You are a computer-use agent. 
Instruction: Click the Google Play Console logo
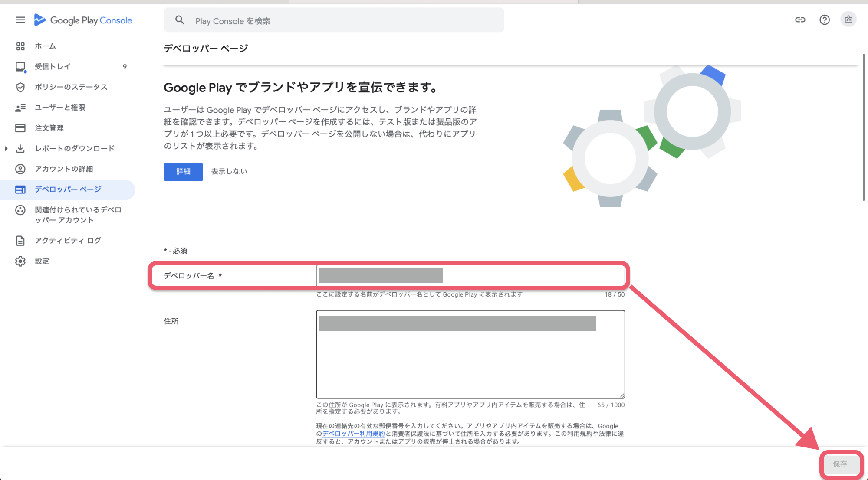[83, 20]
